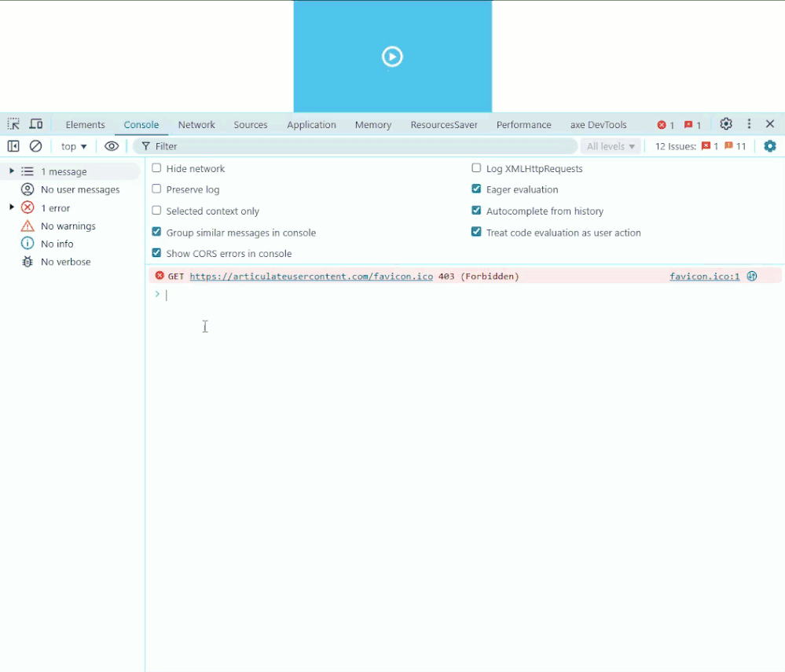Click the red 1 issue flag beside 12 Issues

pyautogui.click(x=710, y=146)
